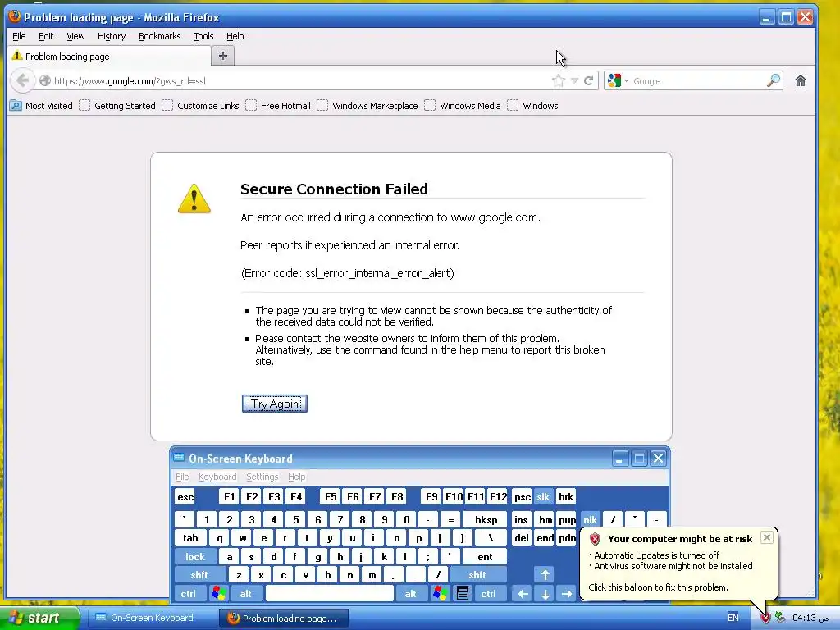
Task: Click the up arrow key on keyboard
Action: (x=545, y=575)
